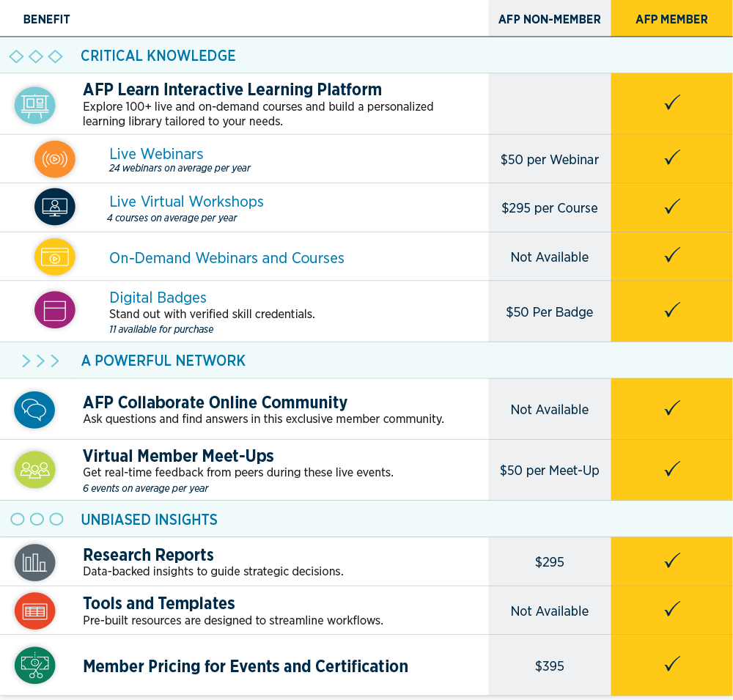This screenshot has width=733, height=700.
Task: Select the "Ask questions and find answers" description
Action: (264, 419)
